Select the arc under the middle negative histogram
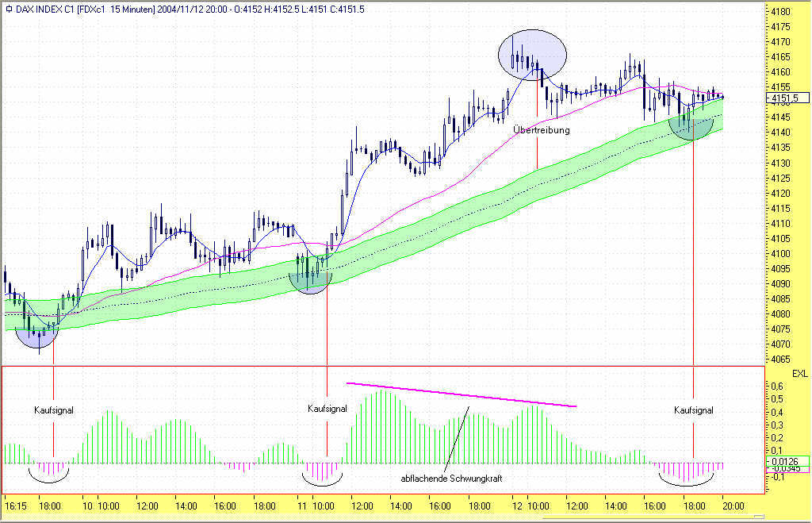This screenshot has width=812, height=523. click(322, 479)
